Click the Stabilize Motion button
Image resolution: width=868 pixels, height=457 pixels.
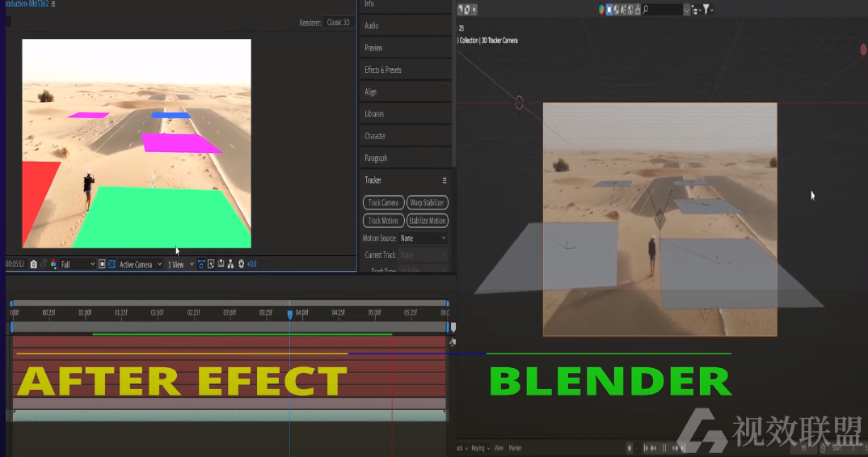[x=427, y=221]
